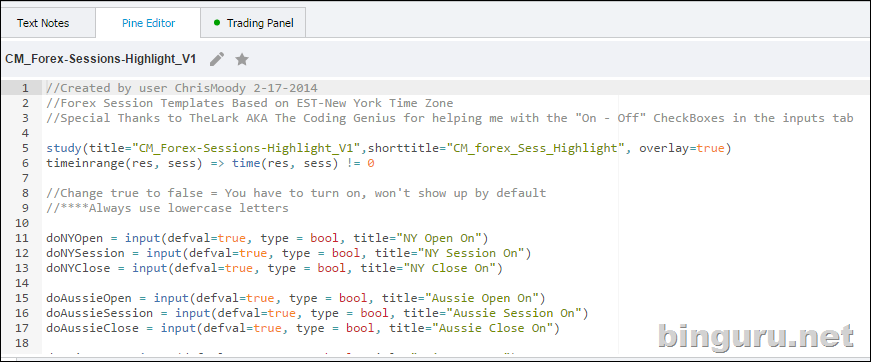Click the pencil rename script icon
Screen dimensions: 871x362
point(217,59)
